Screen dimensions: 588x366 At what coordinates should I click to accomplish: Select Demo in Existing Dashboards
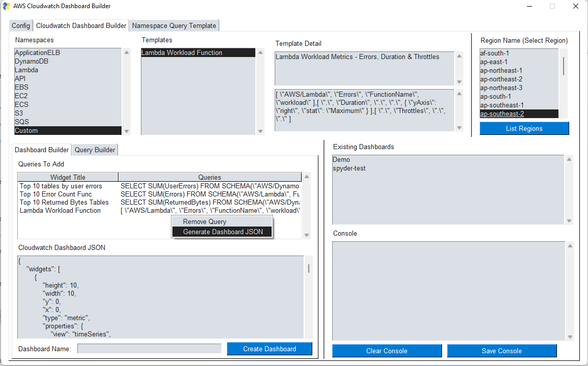click(448, 159)
